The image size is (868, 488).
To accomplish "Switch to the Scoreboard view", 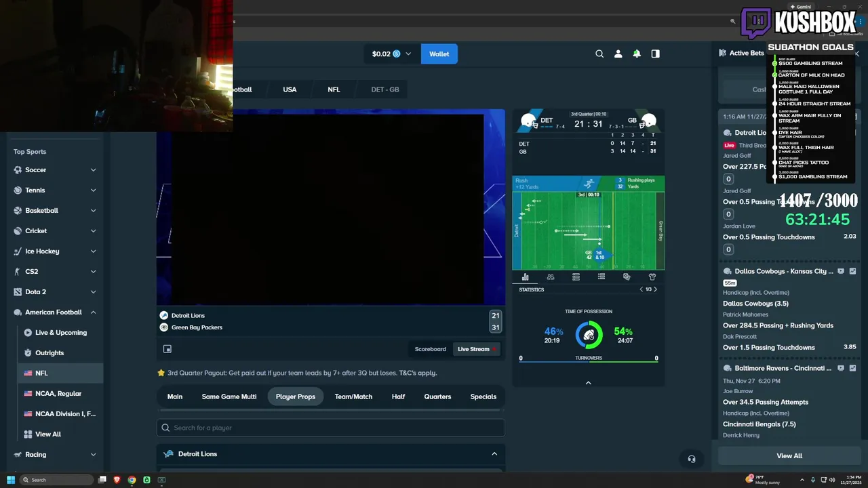I will tap(431, 349).
